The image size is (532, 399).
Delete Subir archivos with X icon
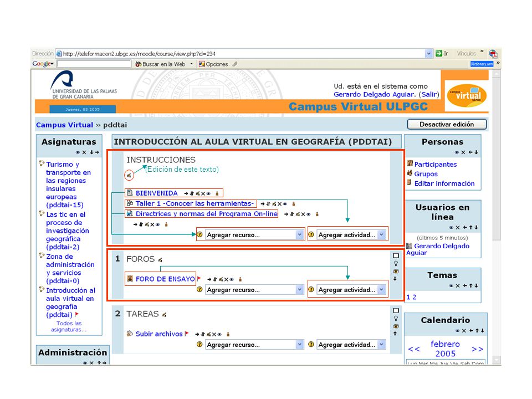214,334
